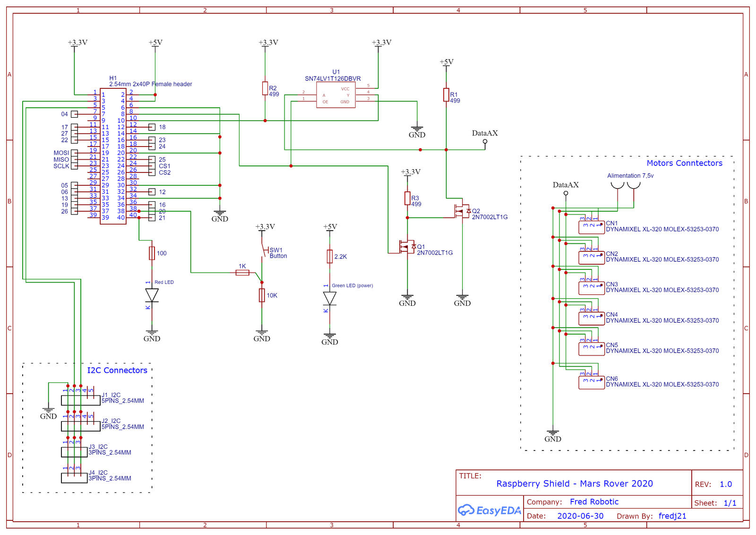Click the 'Motors Connectors' section label

[685, 163]
